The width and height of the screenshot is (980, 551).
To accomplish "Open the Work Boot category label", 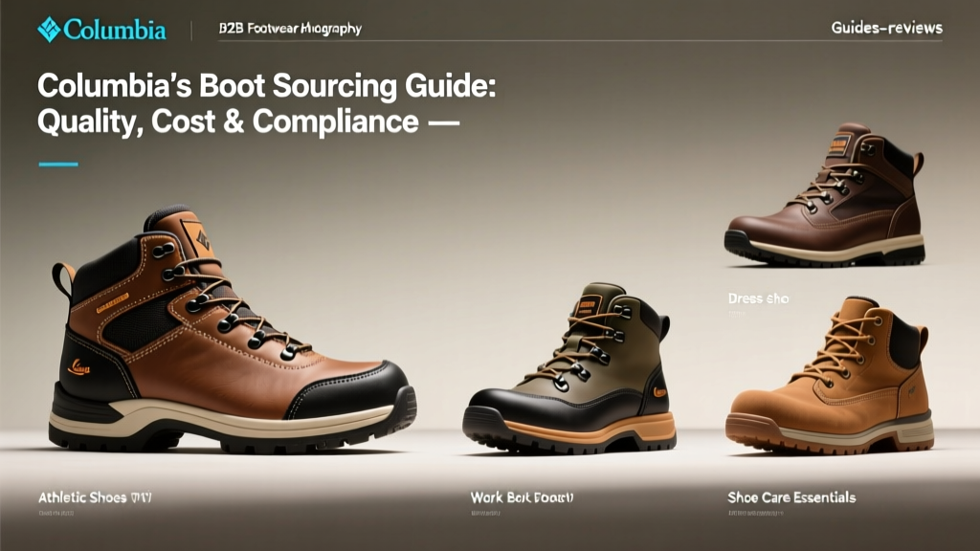I will click(522, 497).
